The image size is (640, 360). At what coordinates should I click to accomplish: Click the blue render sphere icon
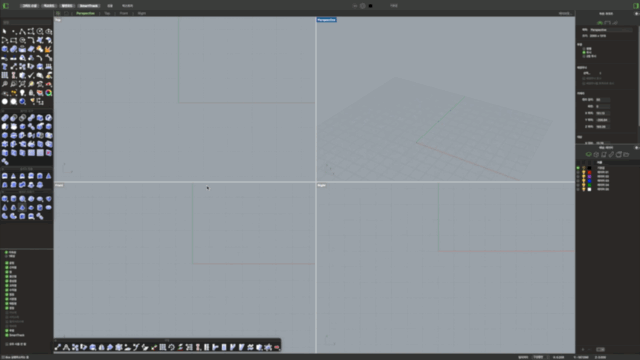tap(22, 102)
